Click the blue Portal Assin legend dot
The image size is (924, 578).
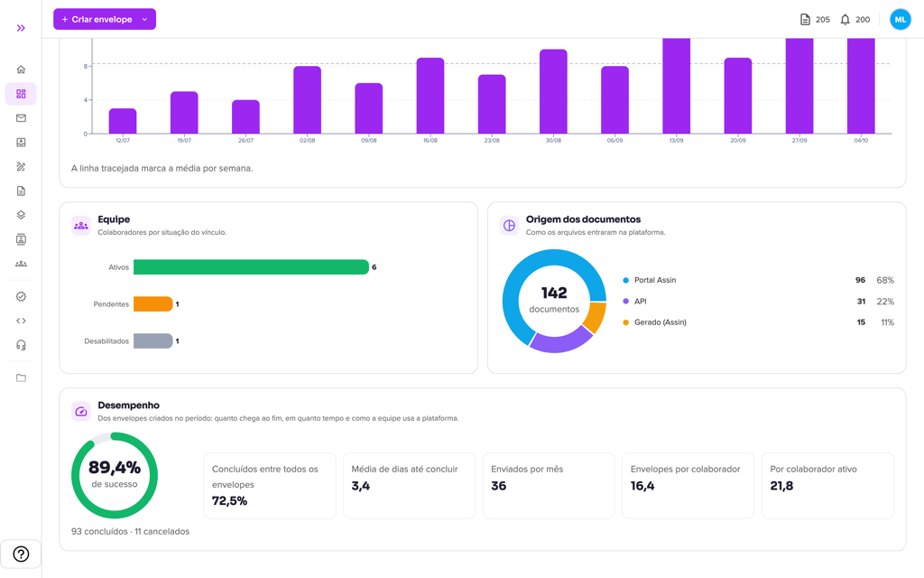click(626, 280)
